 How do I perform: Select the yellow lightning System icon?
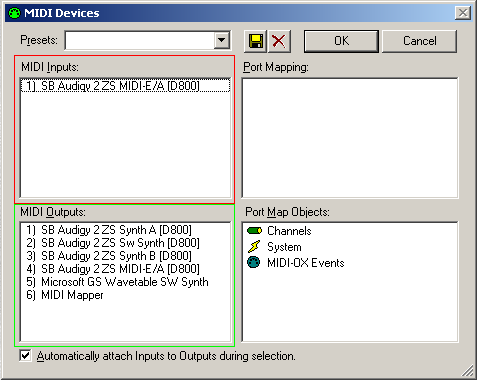[254, 247]
